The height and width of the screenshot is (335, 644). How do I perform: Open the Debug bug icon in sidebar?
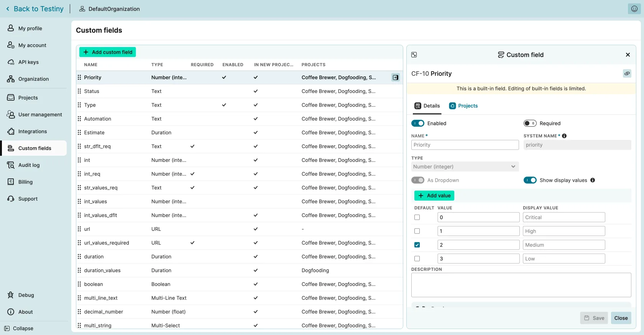[x=11, y=295]
